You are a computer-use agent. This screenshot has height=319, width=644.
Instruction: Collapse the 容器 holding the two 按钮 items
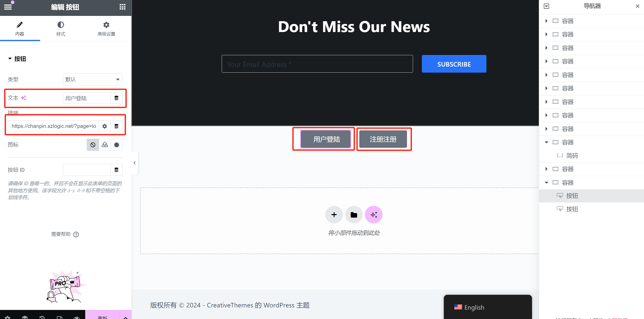546,183
